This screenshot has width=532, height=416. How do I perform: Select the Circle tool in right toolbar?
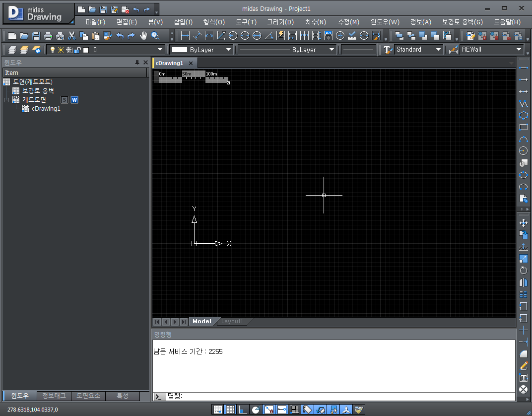click(523, 151)
